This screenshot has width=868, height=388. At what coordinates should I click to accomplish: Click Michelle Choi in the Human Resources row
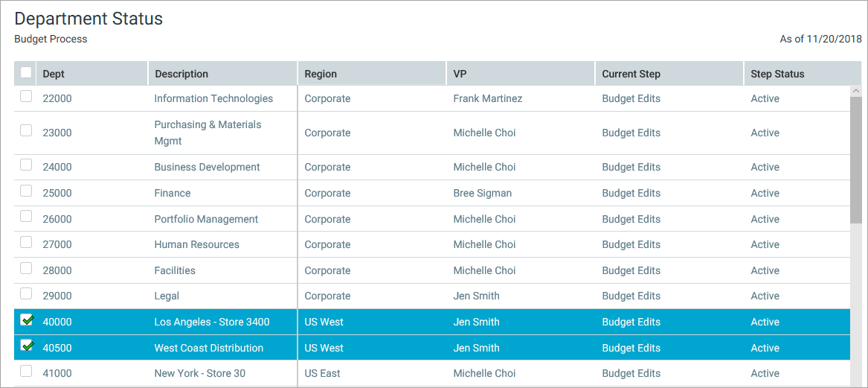click(484, 244)
